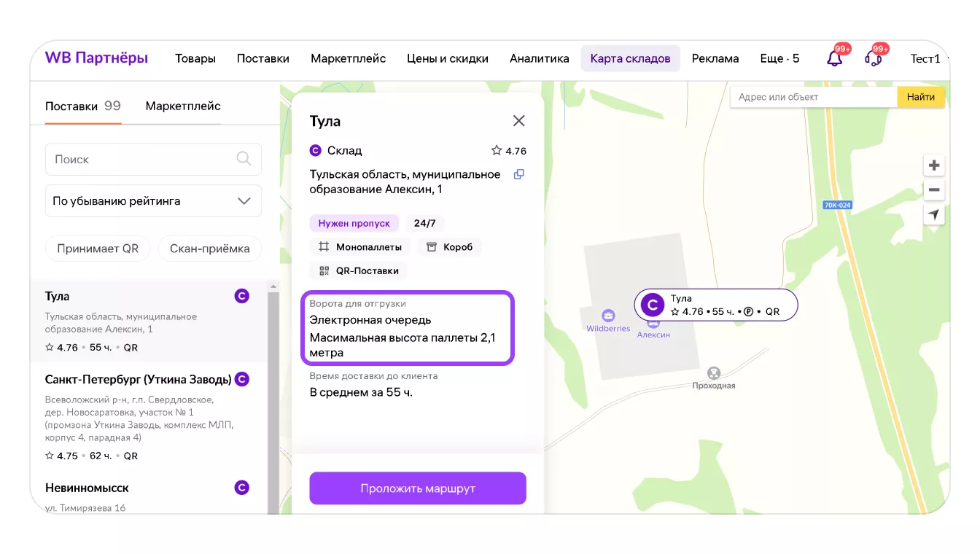Toggle the Скан-приёмка filter

209,249
